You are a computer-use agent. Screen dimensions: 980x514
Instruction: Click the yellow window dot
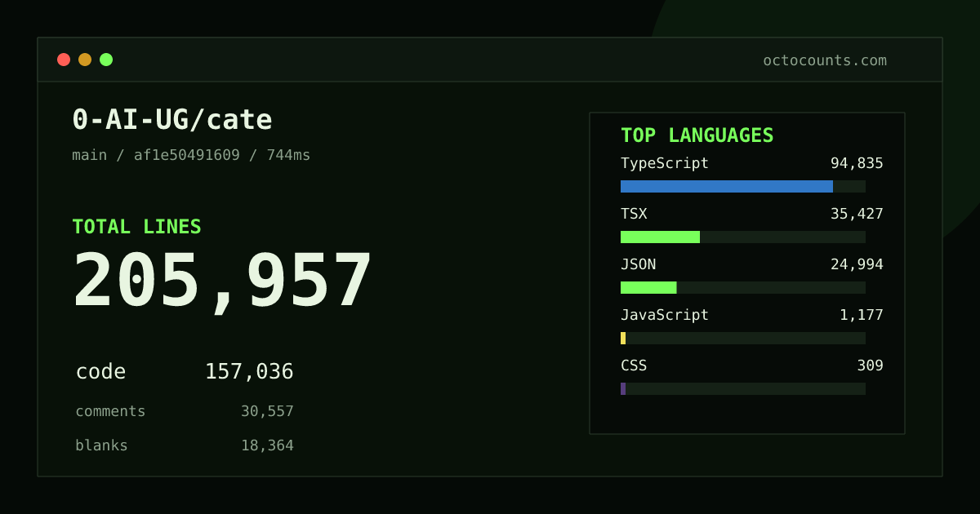pos(85,60)
